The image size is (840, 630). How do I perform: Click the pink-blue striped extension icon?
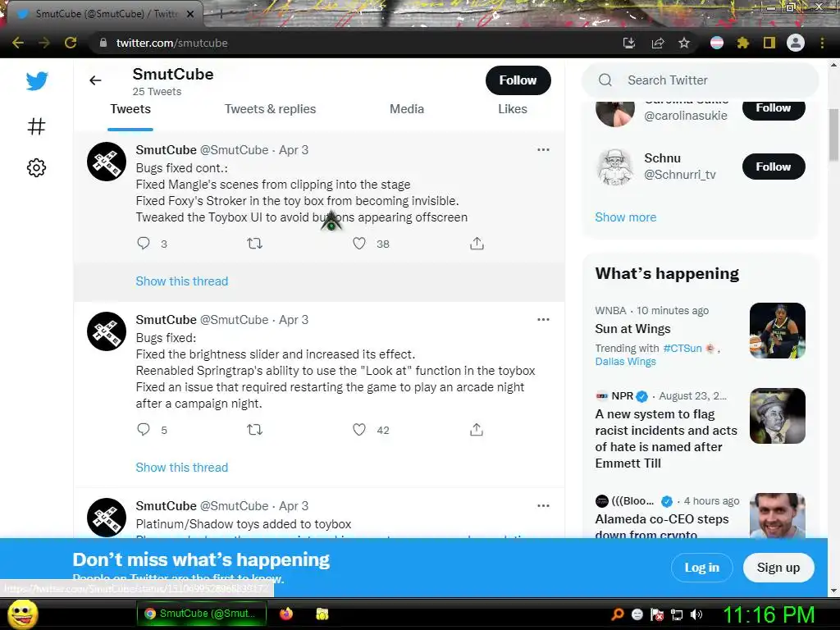[x=717, y=43]
